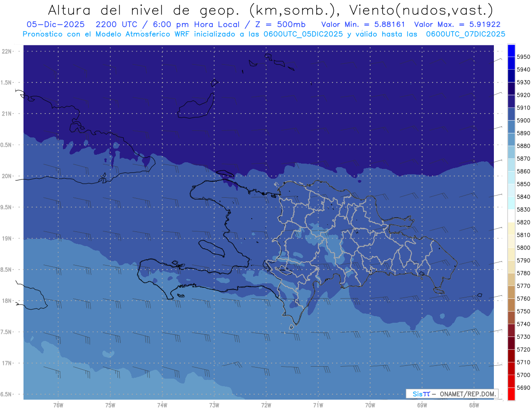The height and width of the screenshot is (411, 532).
Task: Click the 'Valor Max. = 5.91922' text
Action: [458, 24]
